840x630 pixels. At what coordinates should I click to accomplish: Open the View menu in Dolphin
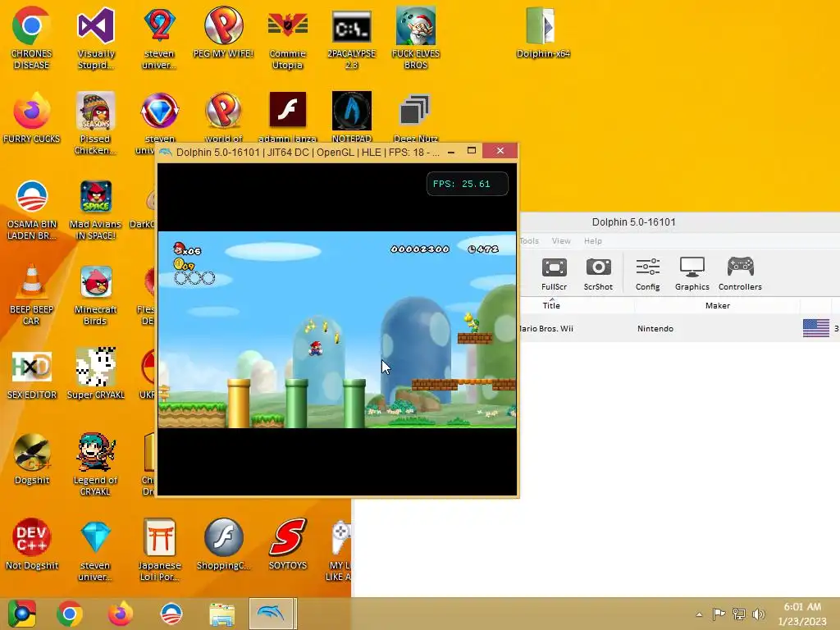click(x=561, y=241)
